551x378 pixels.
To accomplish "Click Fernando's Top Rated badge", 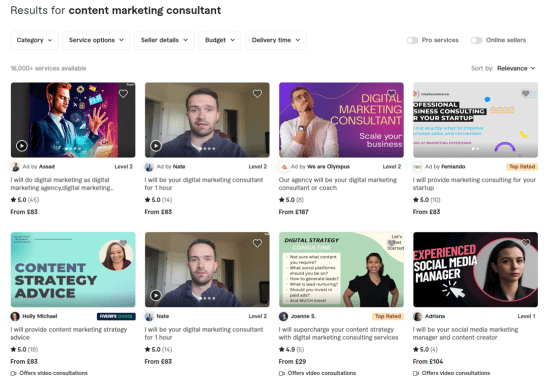I will click(x=522, y=167).
